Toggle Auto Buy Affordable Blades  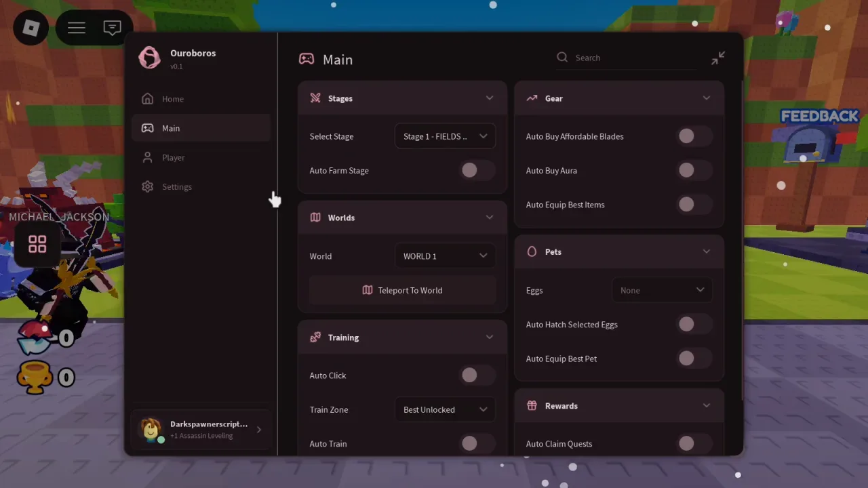[694, 136]
